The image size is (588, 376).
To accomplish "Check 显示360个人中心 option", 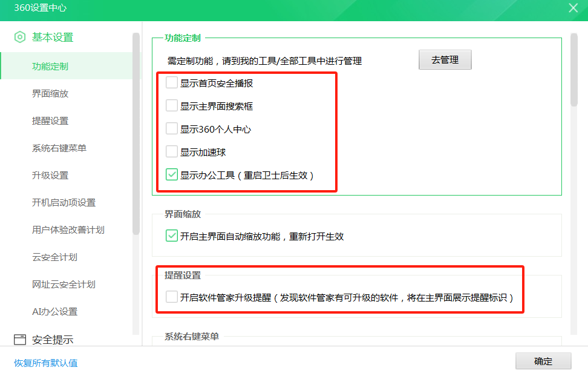I will click(x=172, y=129).
